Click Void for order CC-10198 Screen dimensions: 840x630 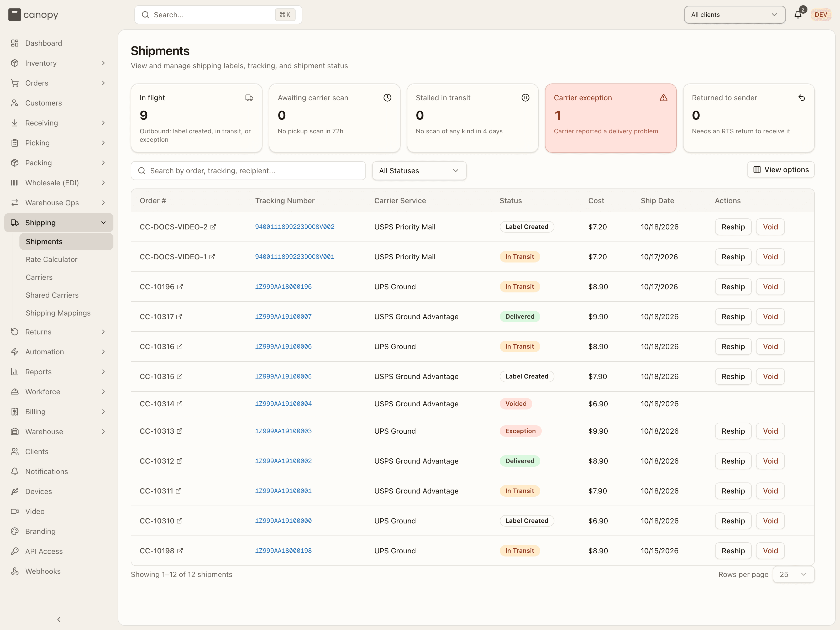tap(770, 551)
